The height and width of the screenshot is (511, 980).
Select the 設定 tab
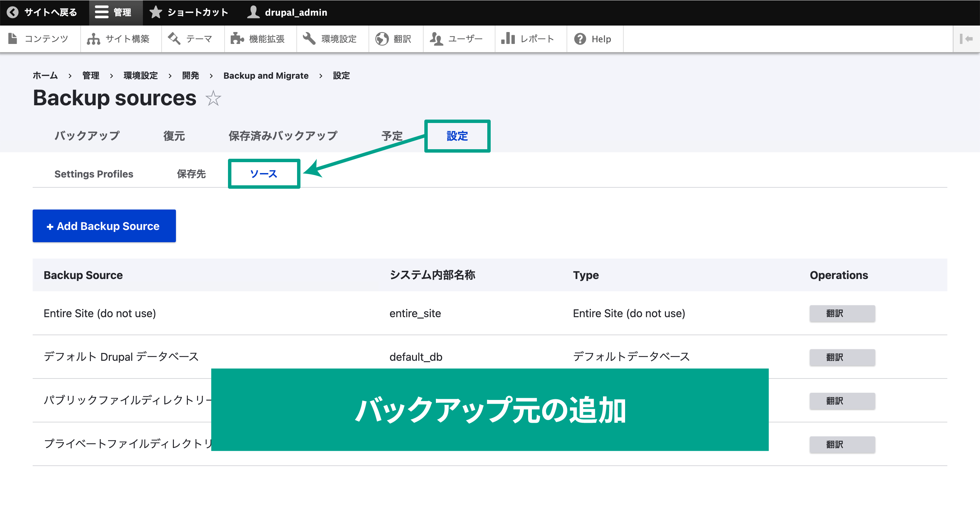[458, 136]
